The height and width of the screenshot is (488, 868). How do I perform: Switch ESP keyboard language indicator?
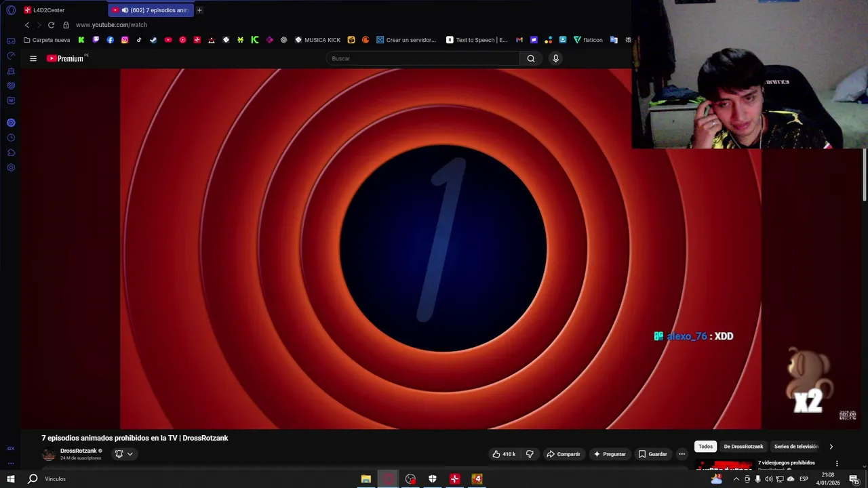tap(804, 479)
